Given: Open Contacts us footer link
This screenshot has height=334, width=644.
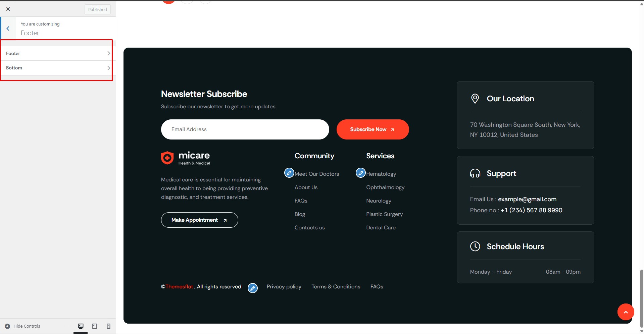Looking at the screenshot, I should point(310,227).
